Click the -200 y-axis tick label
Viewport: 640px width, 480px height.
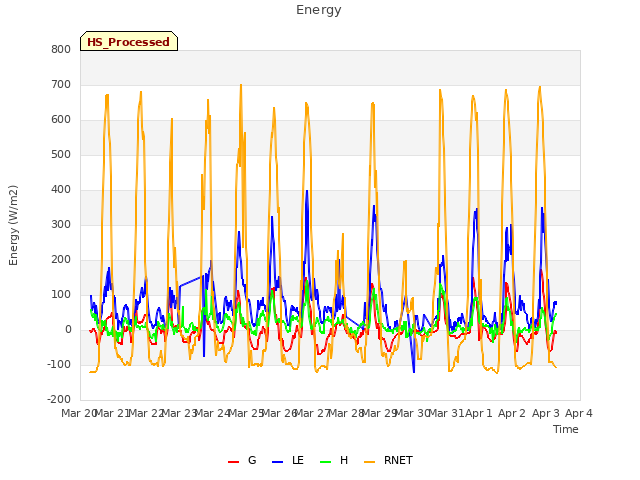(x=59, y=400)
